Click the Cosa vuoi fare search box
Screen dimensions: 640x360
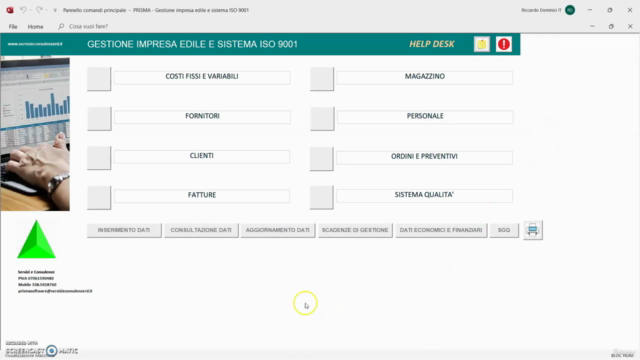pos(88,26)
